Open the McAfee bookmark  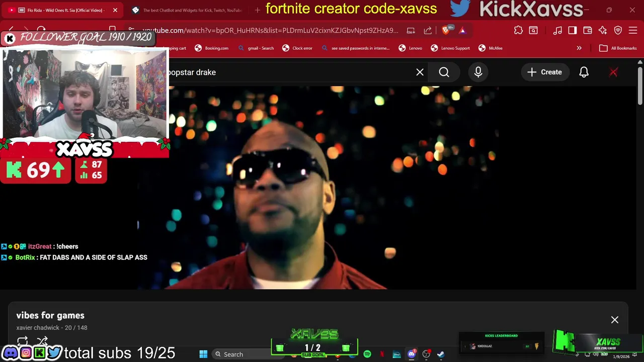coord(491,48)
